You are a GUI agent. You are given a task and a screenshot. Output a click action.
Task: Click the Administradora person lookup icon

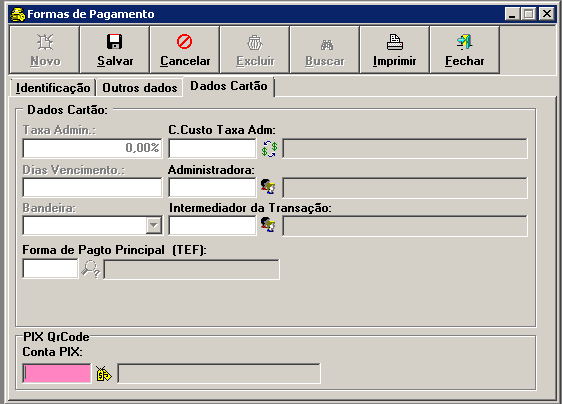pyautogui.click(x=268, y=187)
